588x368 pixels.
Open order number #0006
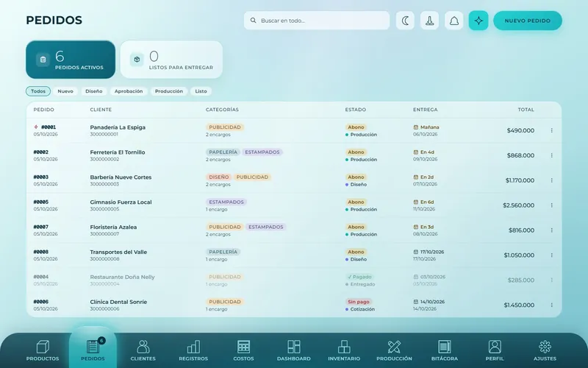tap(41, 302)
